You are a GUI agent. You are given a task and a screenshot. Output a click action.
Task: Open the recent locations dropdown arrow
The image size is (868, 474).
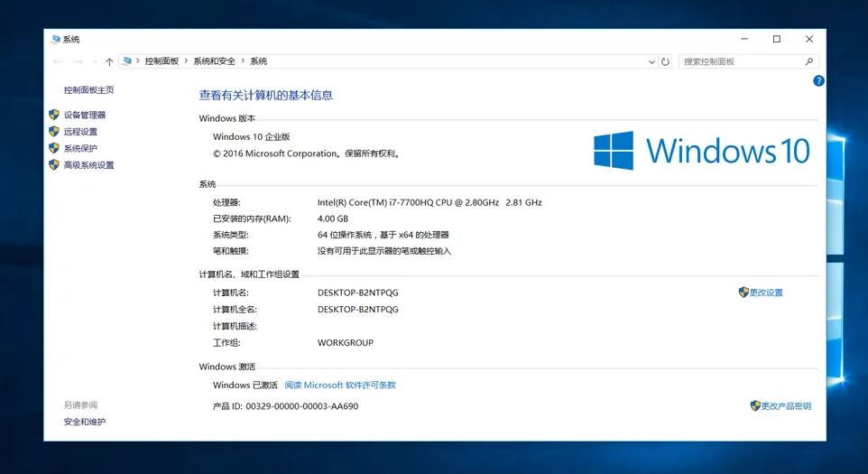(x=95, y=61)
